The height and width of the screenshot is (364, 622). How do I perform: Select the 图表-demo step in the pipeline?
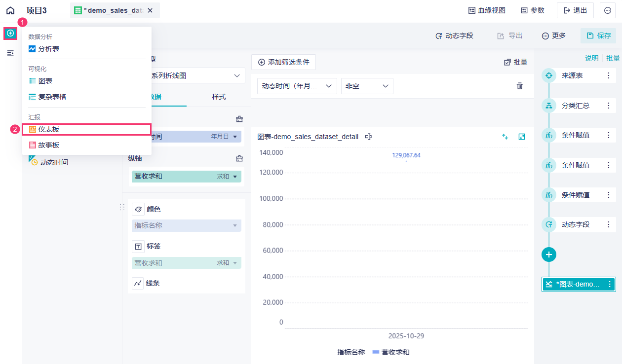point(575,284)
